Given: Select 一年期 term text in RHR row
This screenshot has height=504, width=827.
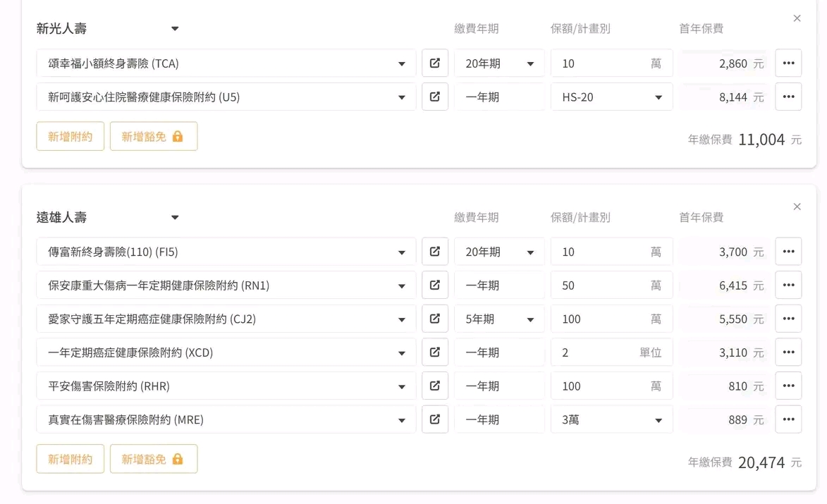Looking at the screenshot, I should click(x=482, y=386).
